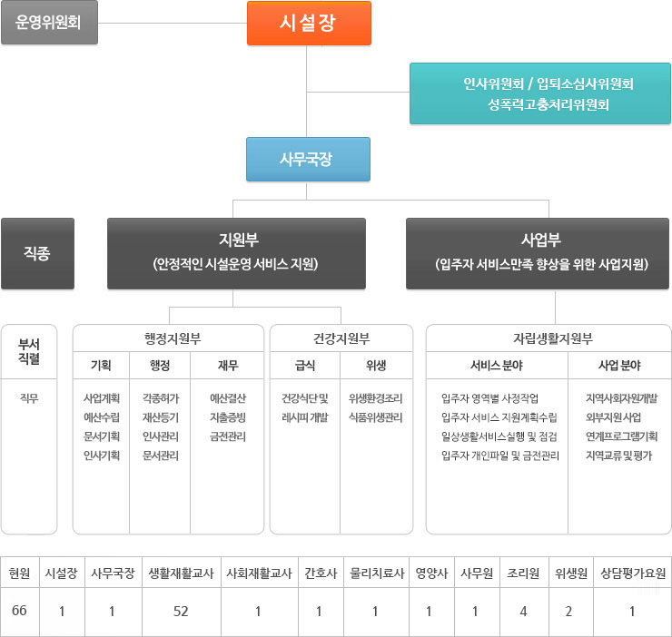672x637 pixels.
Task: Click the 행정지원부 section header
Action: [x=172, y=338]
